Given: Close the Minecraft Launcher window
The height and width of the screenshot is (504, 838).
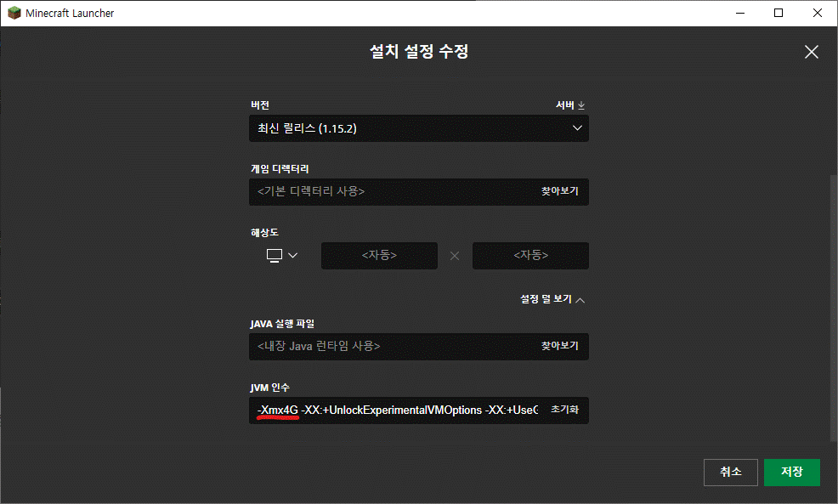Looking at the screenshot, I should point(817,13).
